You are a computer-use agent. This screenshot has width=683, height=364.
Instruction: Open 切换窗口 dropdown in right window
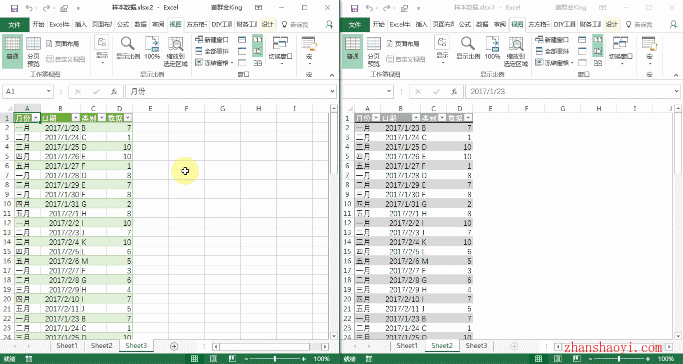(621, 64)
